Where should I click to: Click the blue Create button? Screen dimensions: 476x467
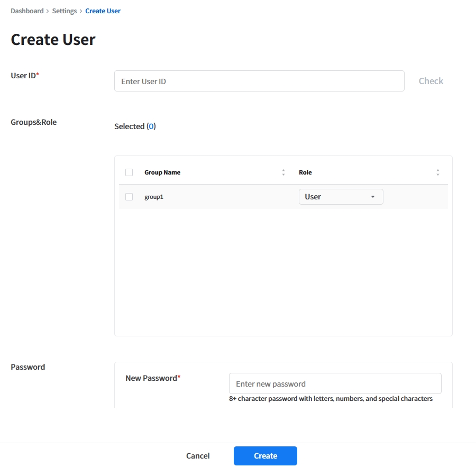(265, 456)
